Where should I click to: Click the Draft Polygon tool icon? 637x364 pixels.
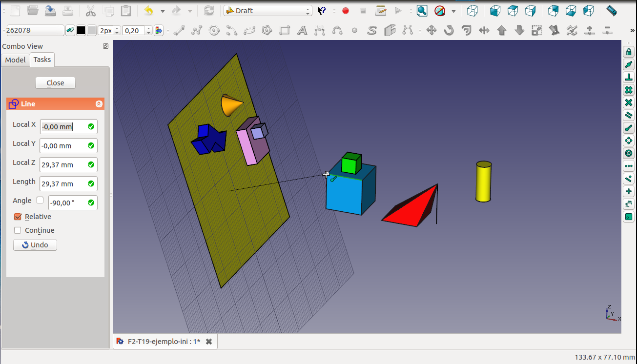coord(267,31)
